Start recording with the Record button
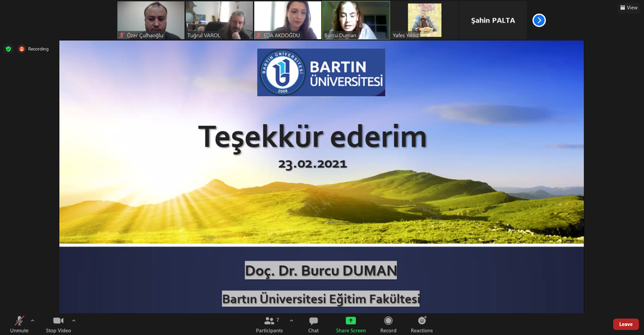The image size is (644, 335). pos(388,323)
